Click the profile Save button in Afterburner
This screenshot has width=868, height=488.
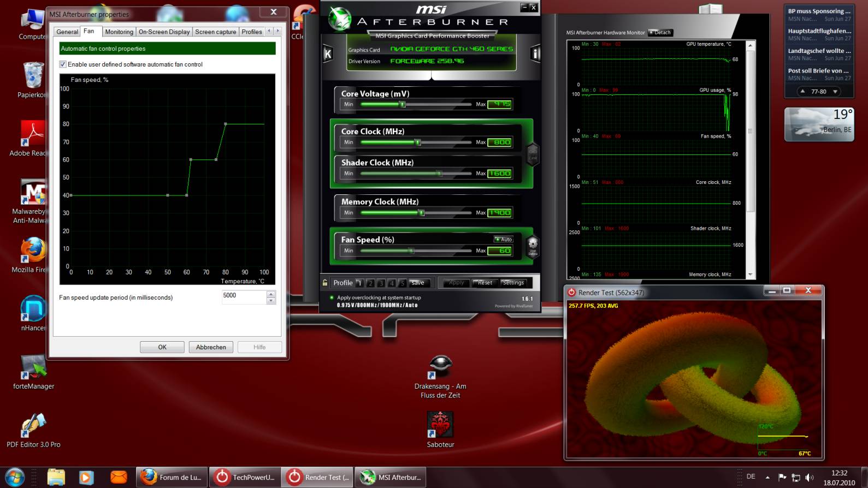point(419,283)
